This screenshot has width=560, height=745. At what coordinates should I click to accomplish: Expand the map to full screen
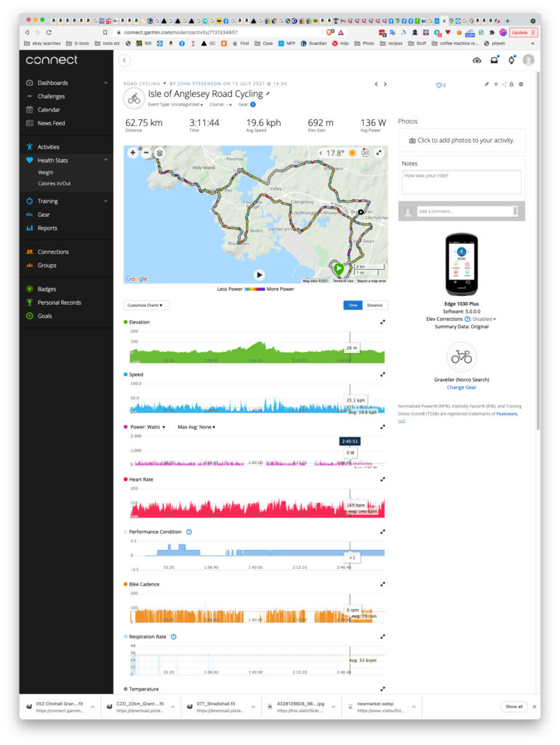click(x=379, y=153)
